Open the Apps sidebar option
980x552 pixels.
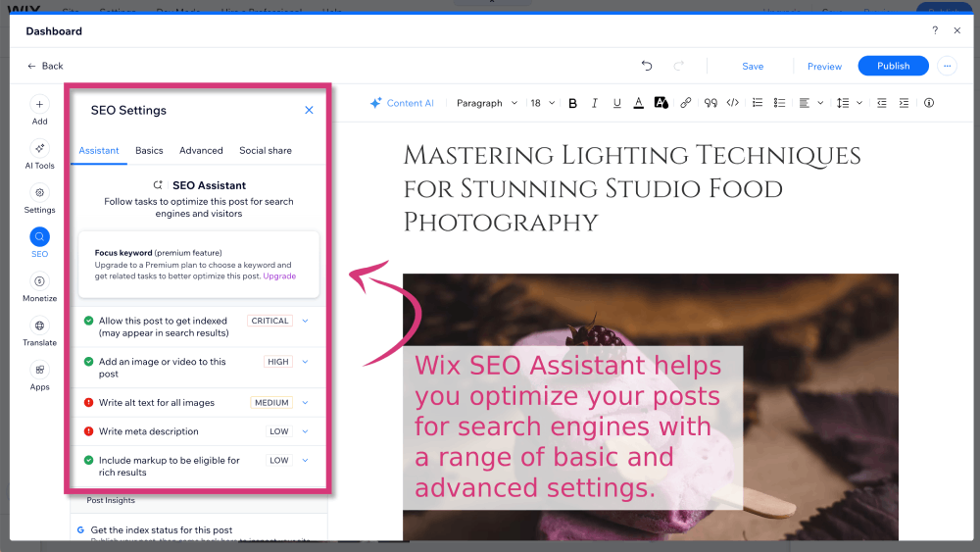tap(39, 376)
